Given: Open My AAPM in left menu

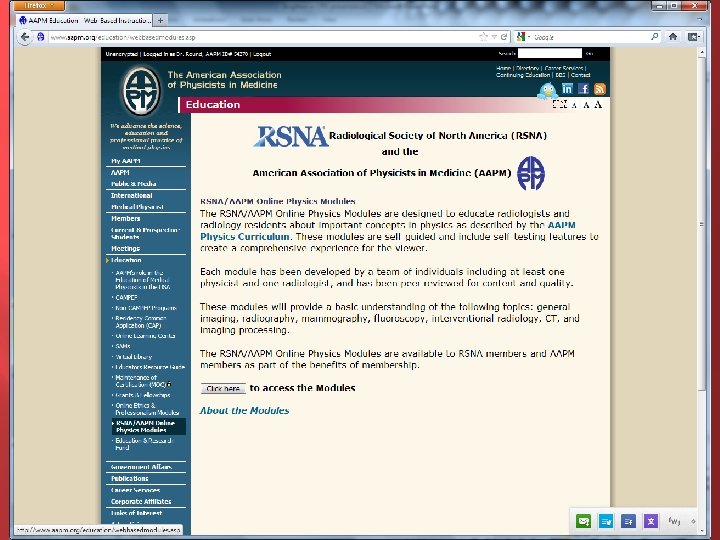Looking at the screenshot, I should [126, 161].
